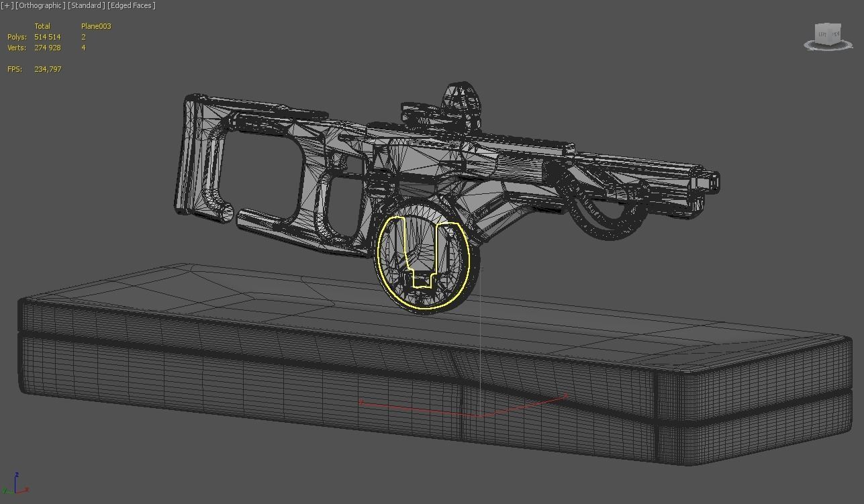Click the ViewCube in the viewport corner
The image size is (864, 504).
coord(827,34)
